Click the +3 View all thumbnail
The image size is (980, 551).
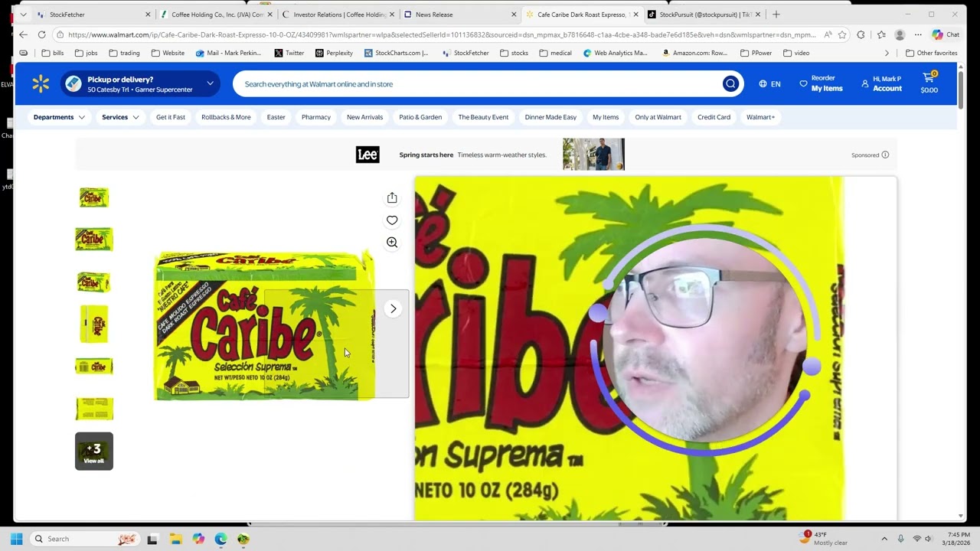[x=94, y=452]
